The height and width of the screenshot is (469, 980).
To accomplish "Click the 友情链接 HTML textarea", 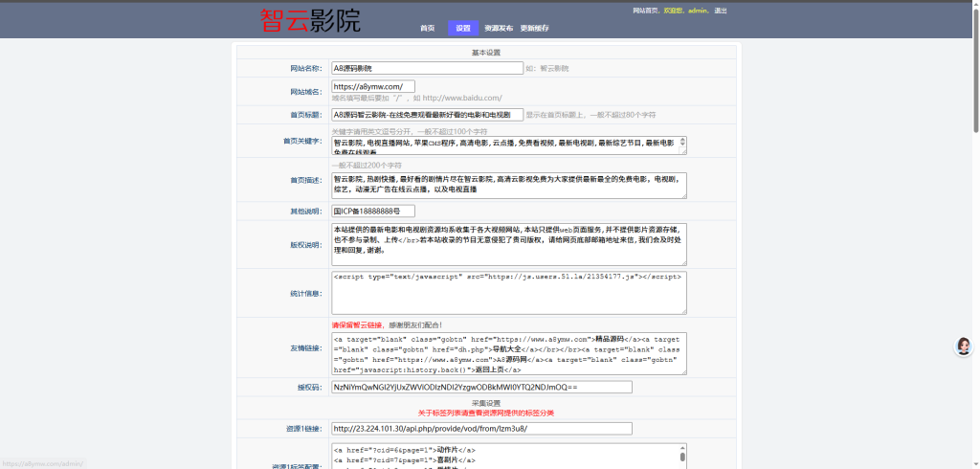I will (x=509, y=353).
